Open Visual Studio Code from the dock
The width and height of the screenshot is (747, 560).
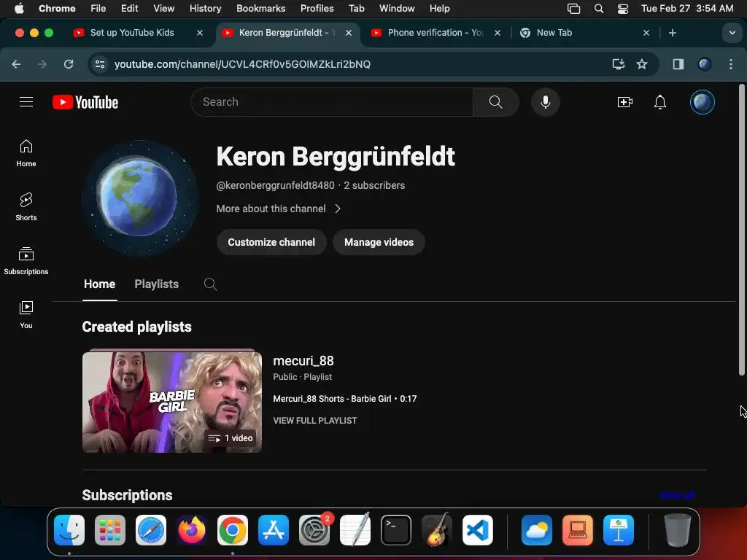pyautogui.click(x=477, y=530)
